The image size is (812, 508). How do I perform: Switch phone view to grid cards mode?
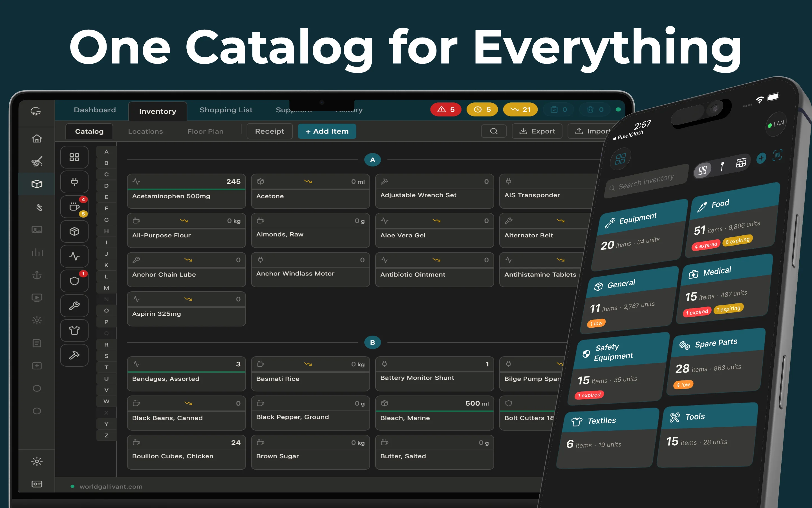[703, 170]
